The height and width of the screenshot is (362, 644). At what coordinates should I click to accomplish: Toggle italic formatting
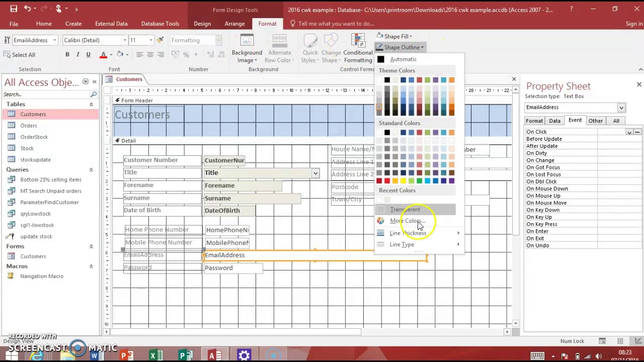pos(77,54)
